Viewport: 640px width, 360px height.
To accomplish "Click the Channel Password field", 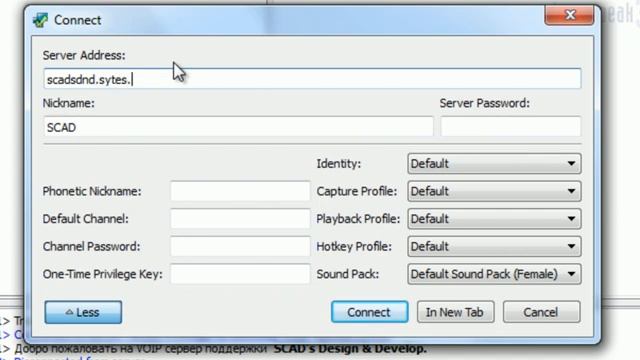I will point(240,247).
